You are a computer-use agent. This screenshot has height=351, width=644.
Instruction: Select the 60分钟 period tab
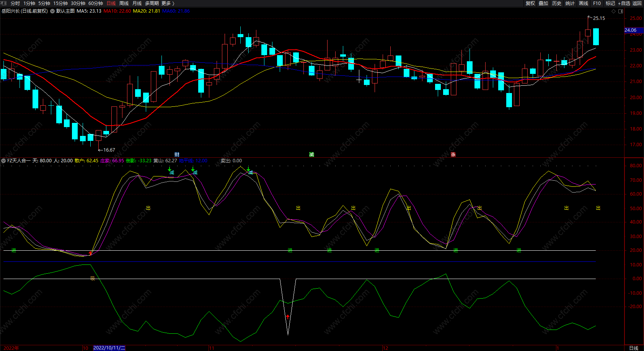[x=96, y=3]
